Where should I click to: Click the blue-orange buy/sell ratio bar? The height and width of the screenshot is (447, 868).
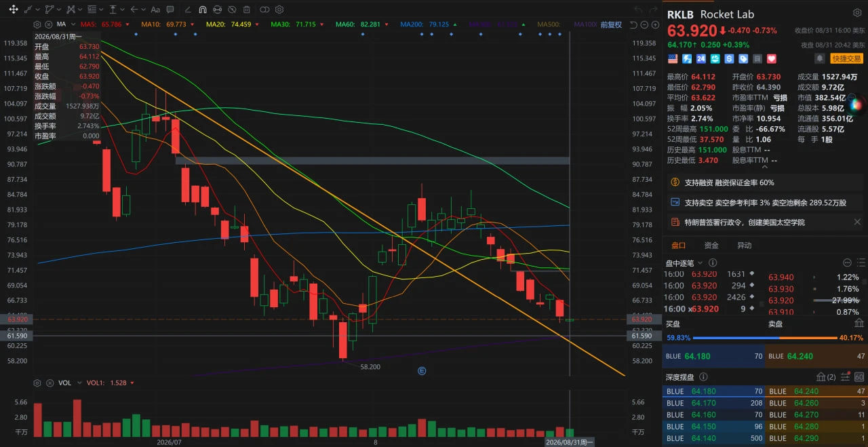(765, 338)
